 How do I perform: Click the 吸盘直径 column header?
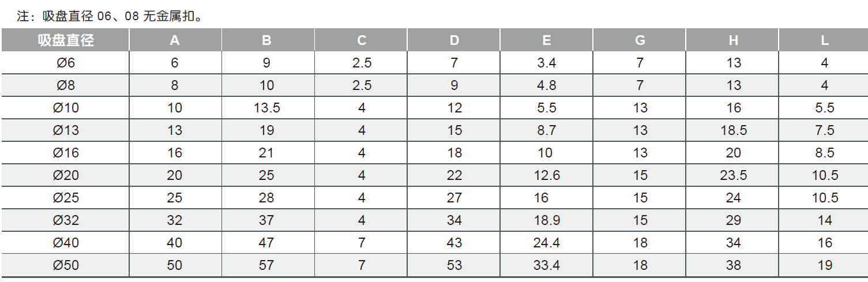[66, 40]
